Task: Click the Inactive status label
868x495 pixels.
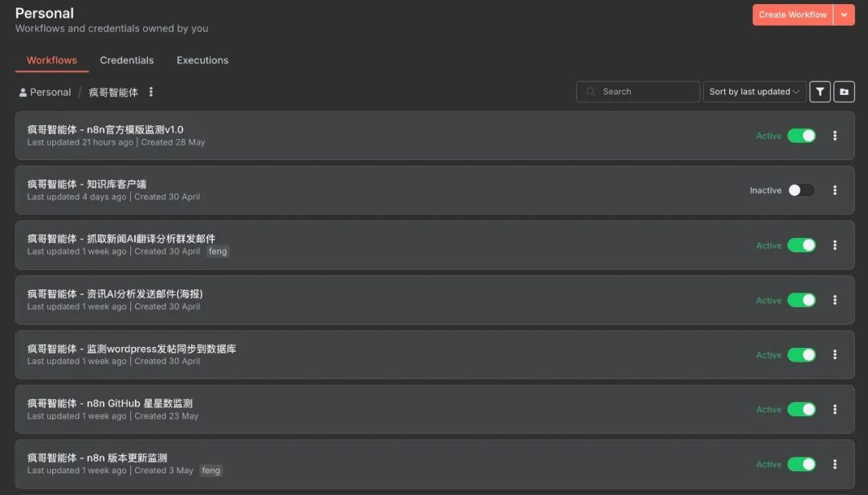Action: coord(766,190)
